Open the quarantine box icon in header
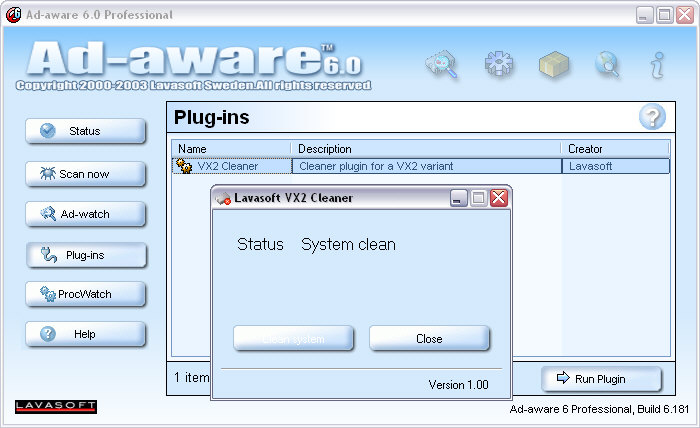Viewport: 700px width, 428px height. pyautogui.click(x=554, y=65)
